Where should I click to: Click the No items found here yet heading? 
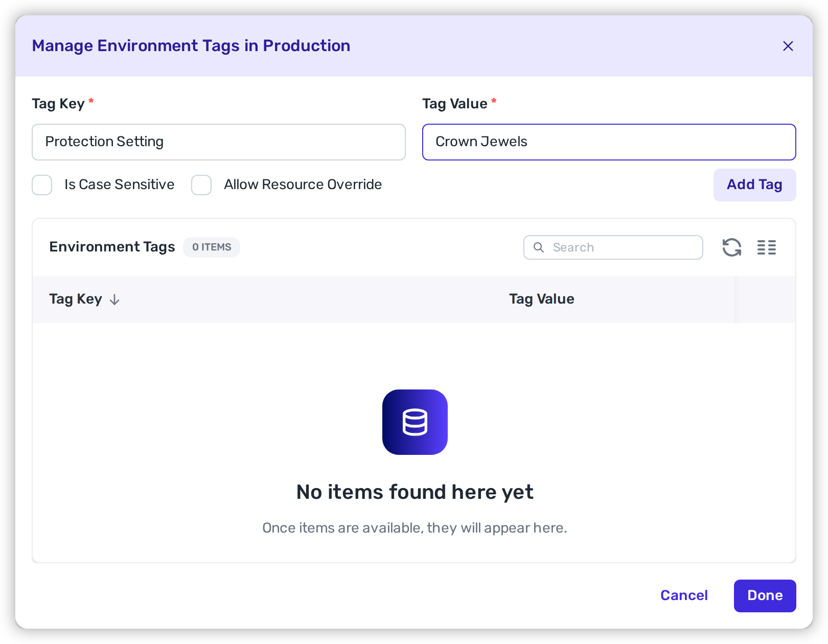click(x=415, y=492)
